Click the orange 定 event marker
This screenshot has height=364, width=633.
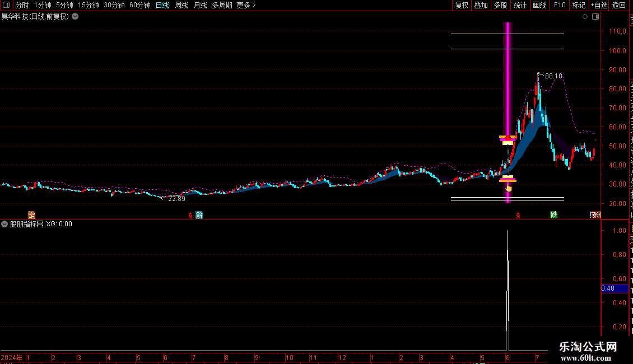point(31,215)
